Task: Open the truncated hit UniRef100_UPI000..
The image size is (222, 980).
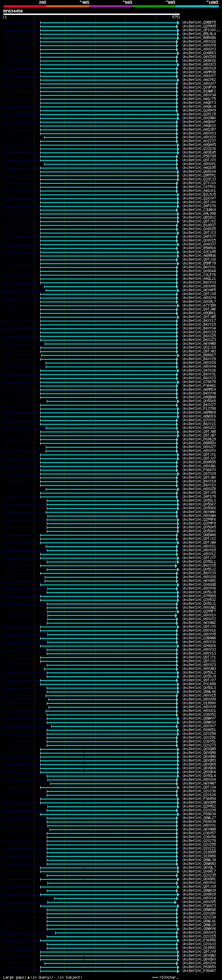Action: (201, 30)
